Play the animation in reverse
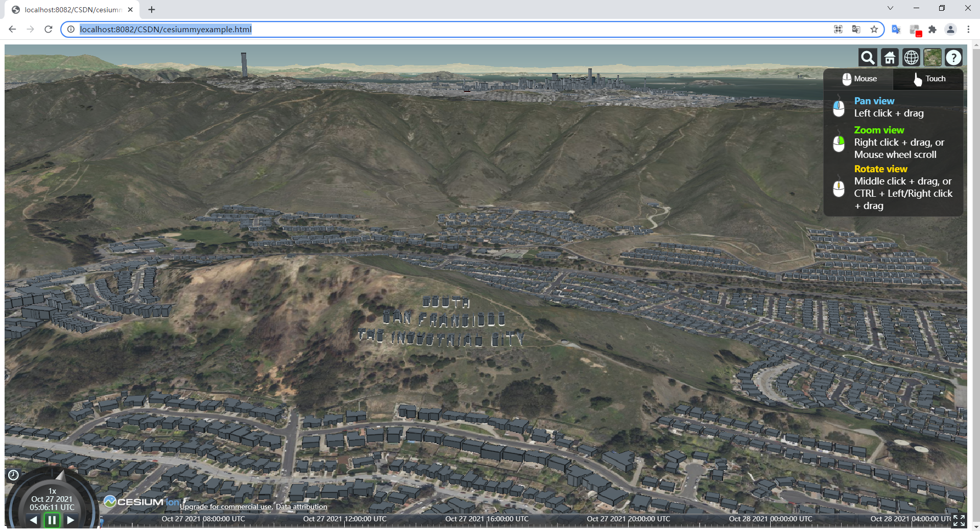The height and width of the screenshot is (531, 980). coord(33,520)
